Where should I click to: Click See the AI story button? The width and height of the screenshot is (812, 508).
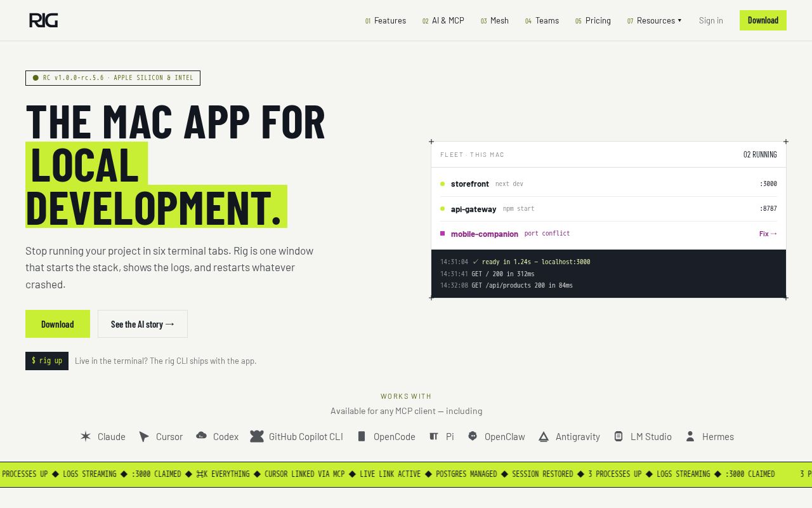click(x=143, y=324)
